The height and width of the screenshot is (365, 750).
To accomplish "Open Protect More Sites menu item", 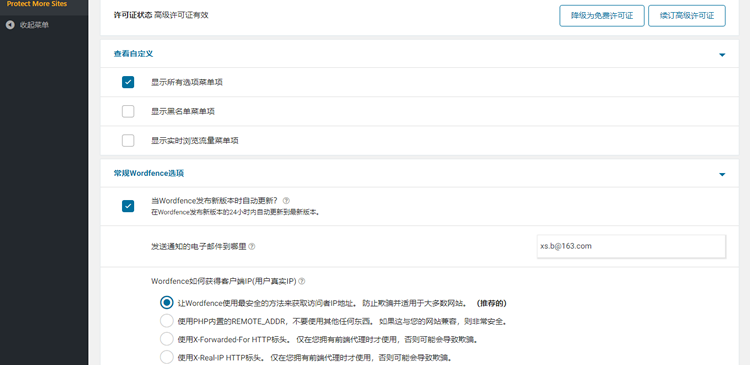I will 37,4.
